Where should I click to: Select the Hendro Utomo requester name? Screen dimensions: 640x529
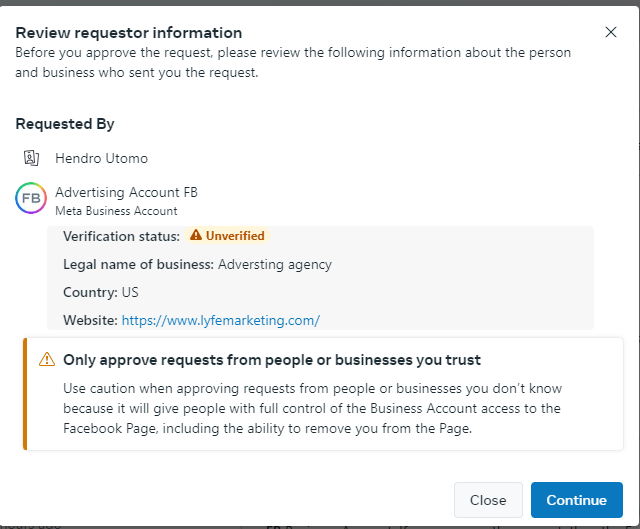click(x=102, y=158)
